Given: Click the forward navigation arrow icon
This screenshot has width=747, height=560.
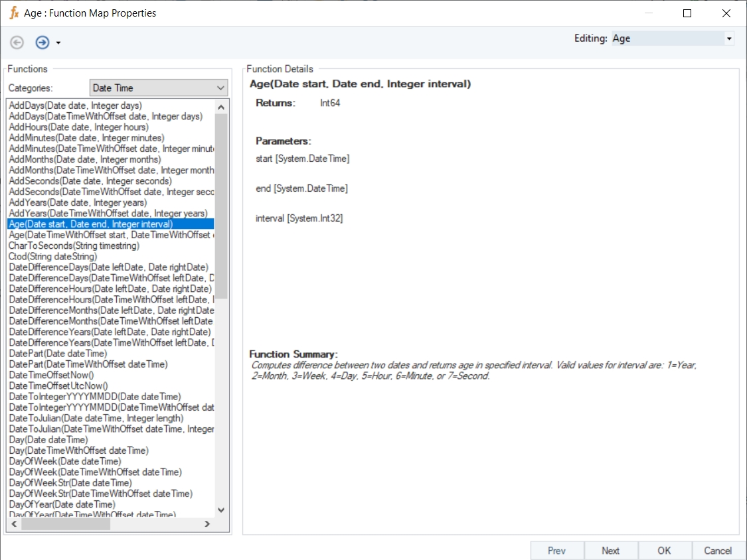Looking at the screenshot, I should click(x=42, y=42).
